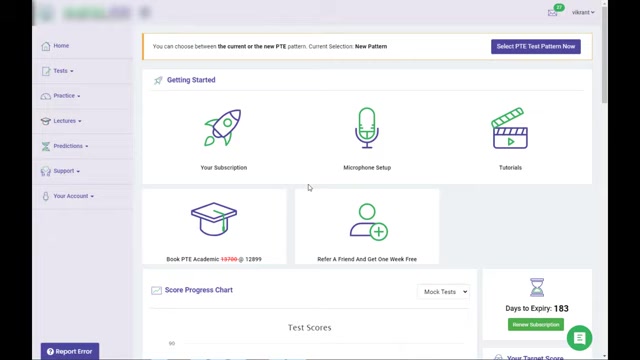Click Select PTE Test Pattern Now button

point(536,47)
